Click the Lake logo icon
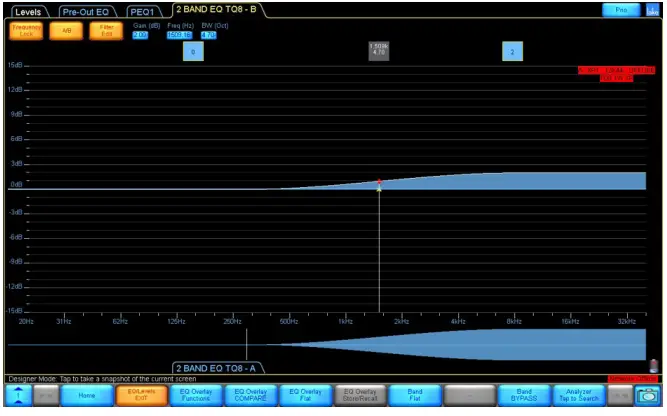Image resolution: width=667 pixels, height=416 pixels. coord(652,10)
